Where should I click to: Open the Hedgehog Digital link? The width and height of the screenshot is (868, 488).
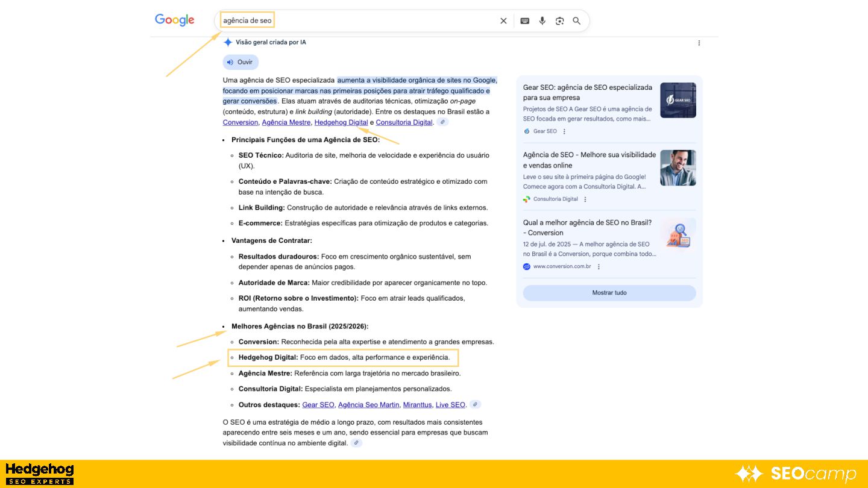click(x=341, y=122)
